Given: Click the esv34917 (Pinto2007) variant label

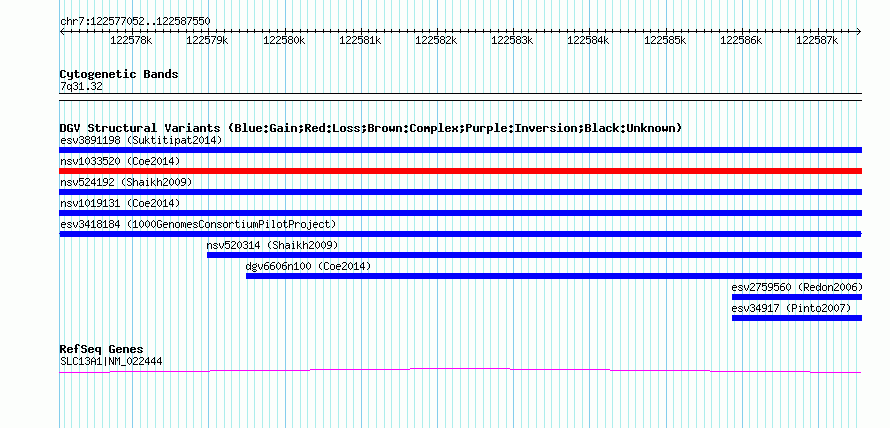Looking at the screenshot, I should click(x=791, y=308).
